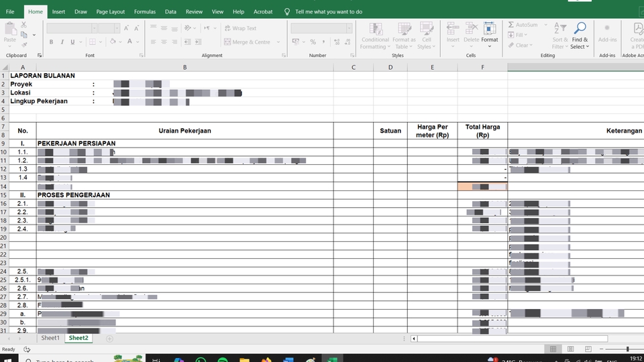
Task: Open the number format dropdown
Action: click(349, 28)
